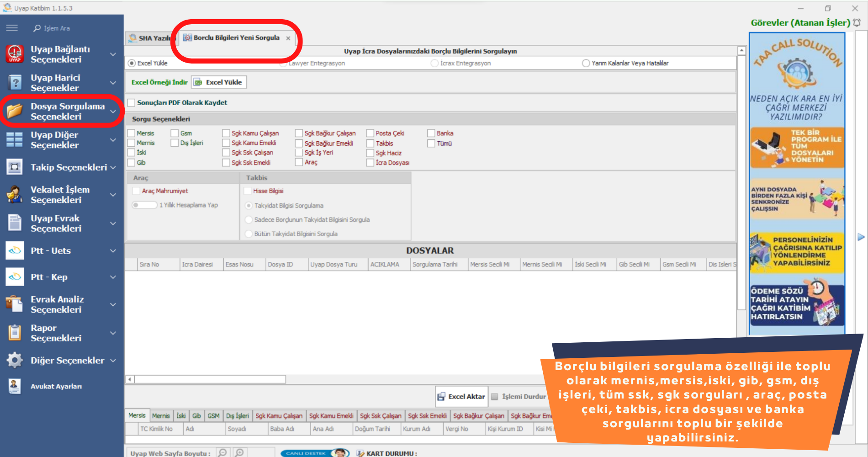Click the horizontal scrollbar of Dosyalar table

(210, 379)
